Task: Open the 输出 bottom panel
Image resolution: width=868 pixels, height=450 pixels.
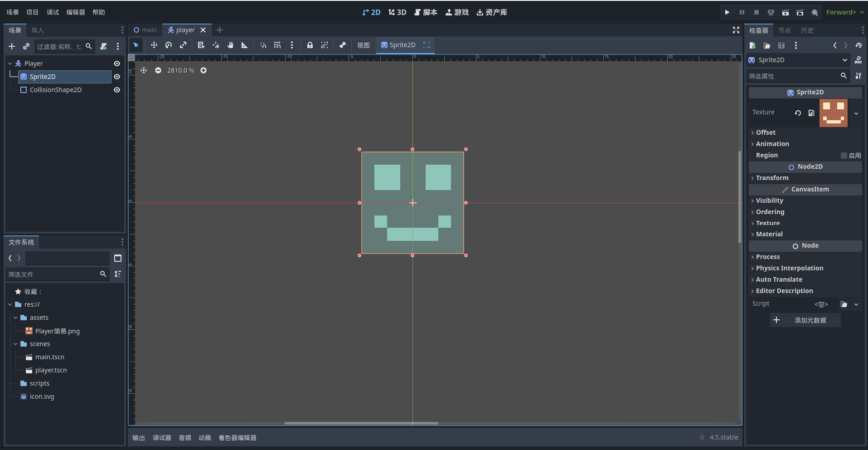Action: coord(139,438)
